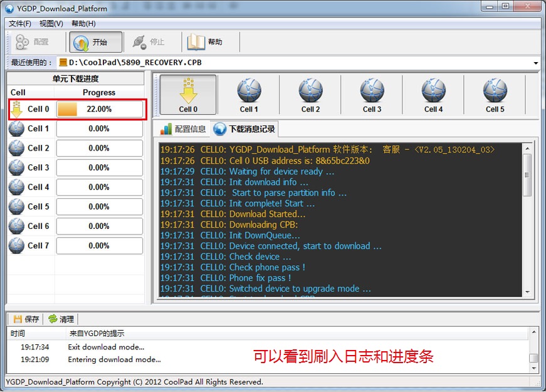The image size is (546, 392).
Task: Click the Cell column header
Action: (x=31, y=92)
